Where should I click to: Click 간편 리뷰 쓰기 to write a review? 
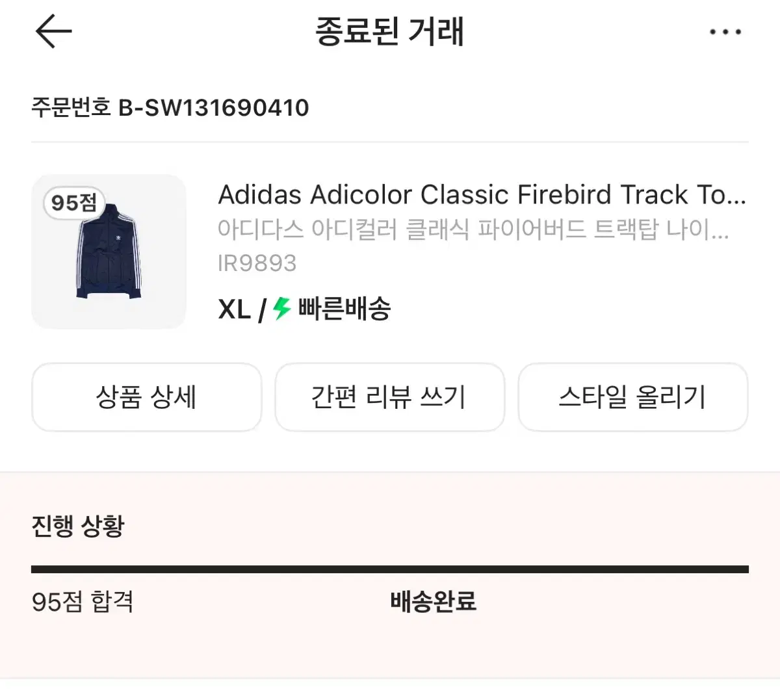coord(389,397)
